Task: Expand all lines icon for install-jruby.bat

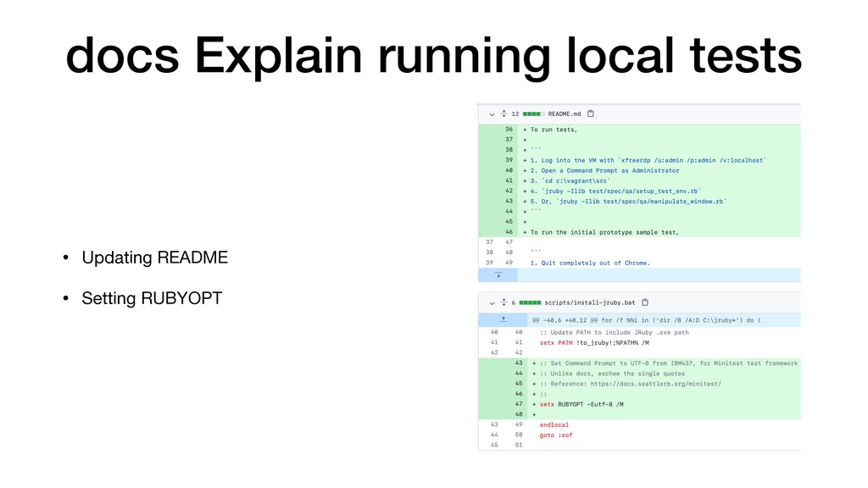Action: click(x=504, y=302)
